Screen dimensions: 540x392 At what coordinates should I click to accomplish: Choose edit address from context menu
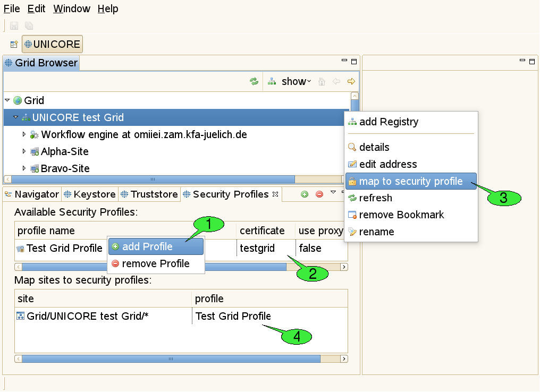411,164
